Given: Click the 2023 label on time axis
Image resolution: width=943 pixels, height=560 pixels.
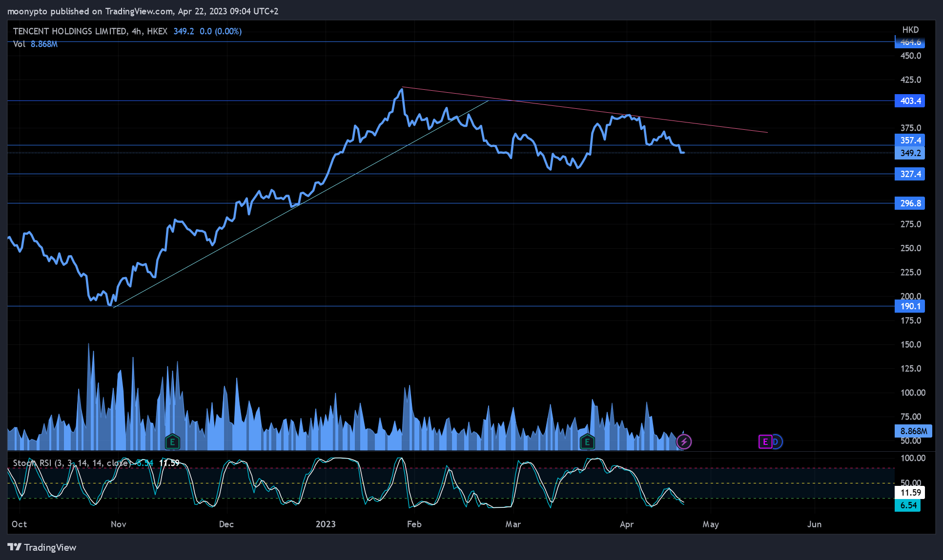Looking at the screenshot, I should pos(326,524).
